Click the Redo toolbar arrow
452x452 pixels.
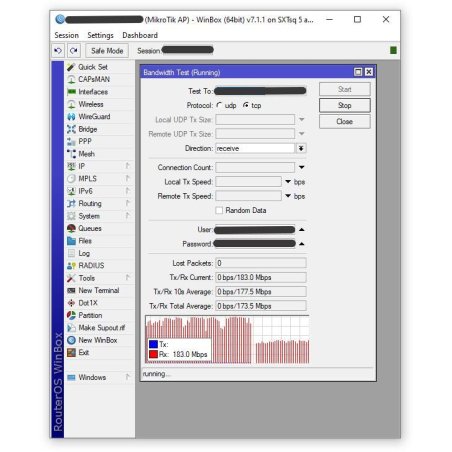pyautogui.click(x=74, y=51)
